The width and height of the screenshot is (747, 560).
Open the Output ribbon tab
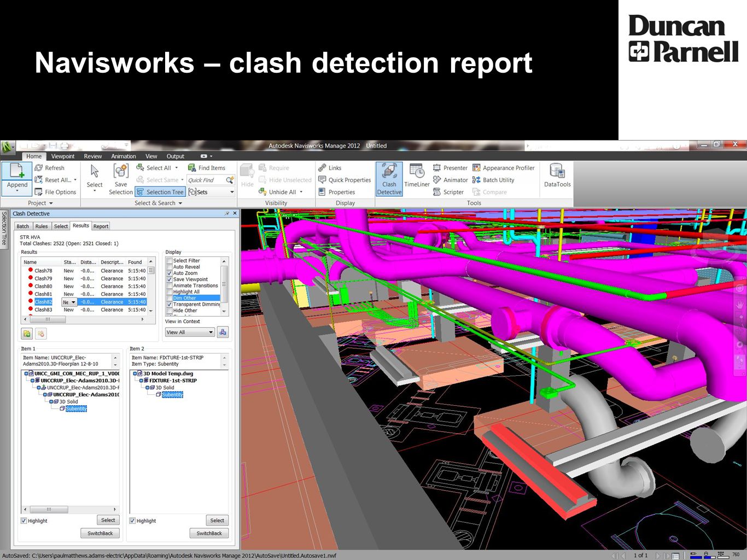[176, 156]
